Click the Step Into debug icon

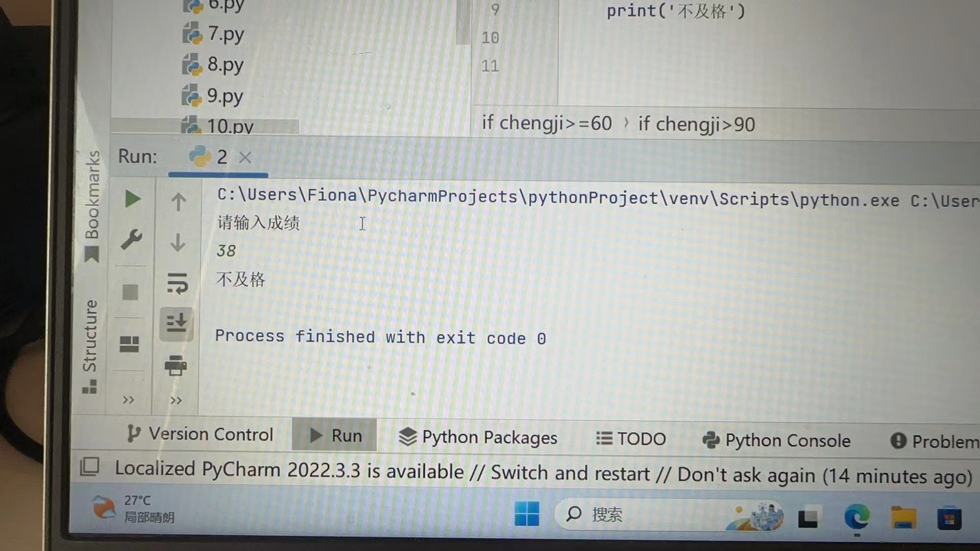177,322
